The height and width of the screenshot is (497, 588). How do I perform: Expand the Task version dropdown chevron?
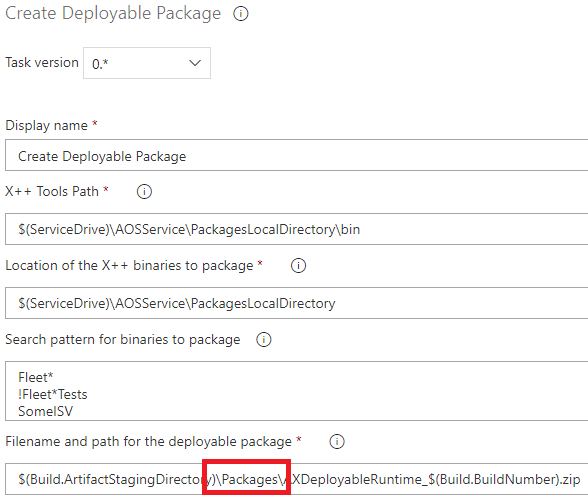point(195,63)
